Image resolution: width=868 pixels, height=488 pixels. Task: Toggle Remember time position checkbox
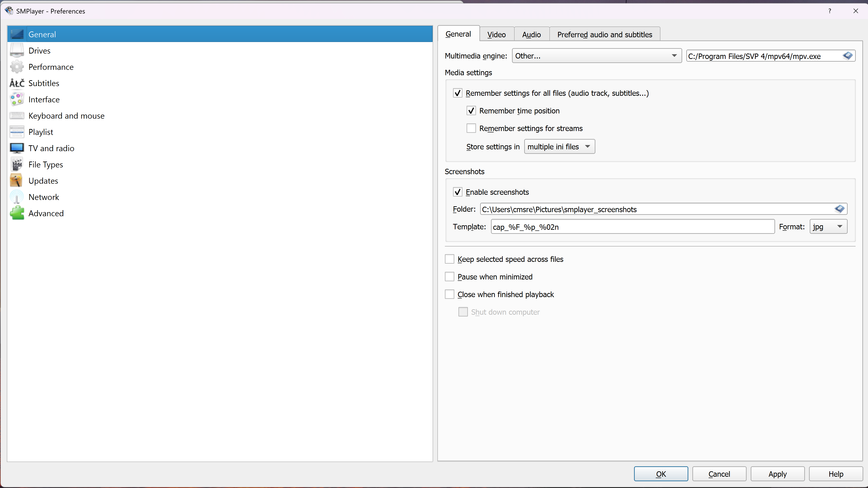pyautogui.click(x=471, y=111)
